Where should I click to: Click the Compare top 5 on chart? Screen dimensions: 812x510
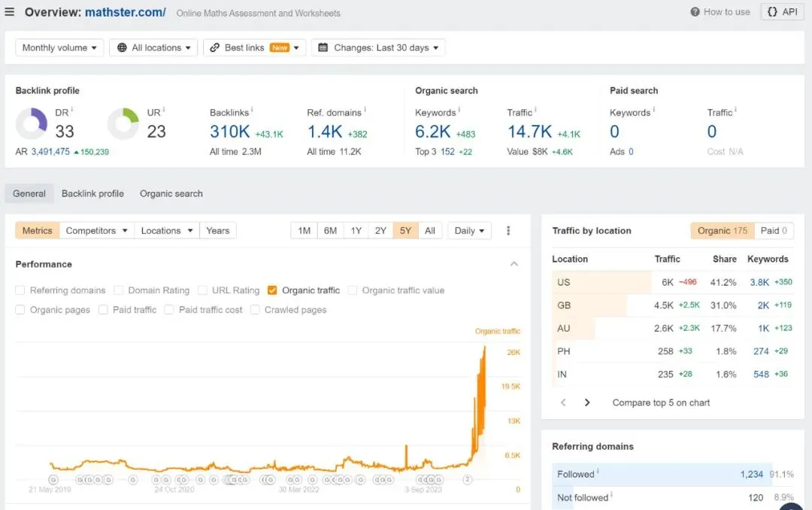tap(661, 402)
